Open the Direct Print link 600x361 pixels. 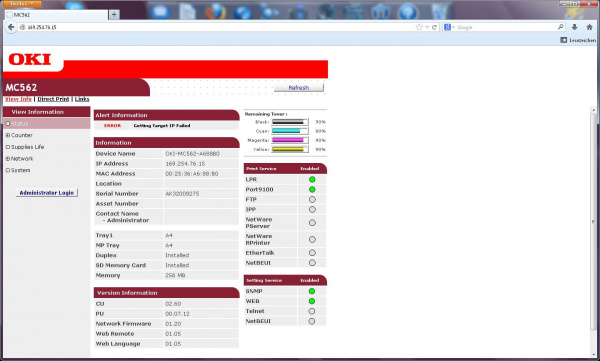[53, 99]
